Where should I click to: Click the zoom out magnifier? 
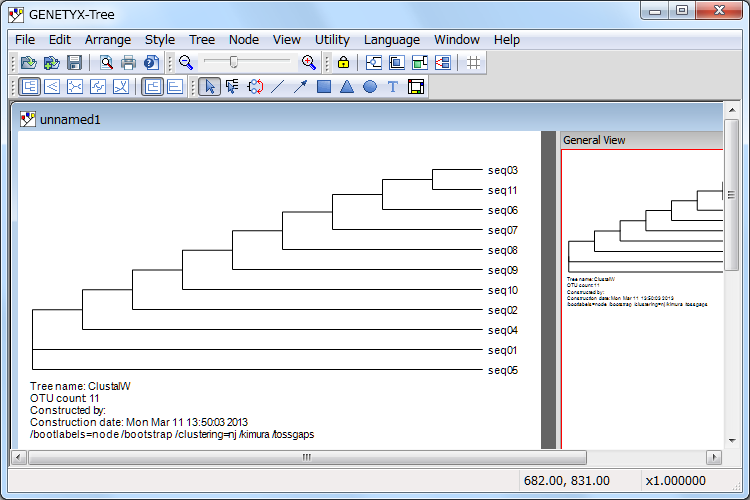pos(186,63)
